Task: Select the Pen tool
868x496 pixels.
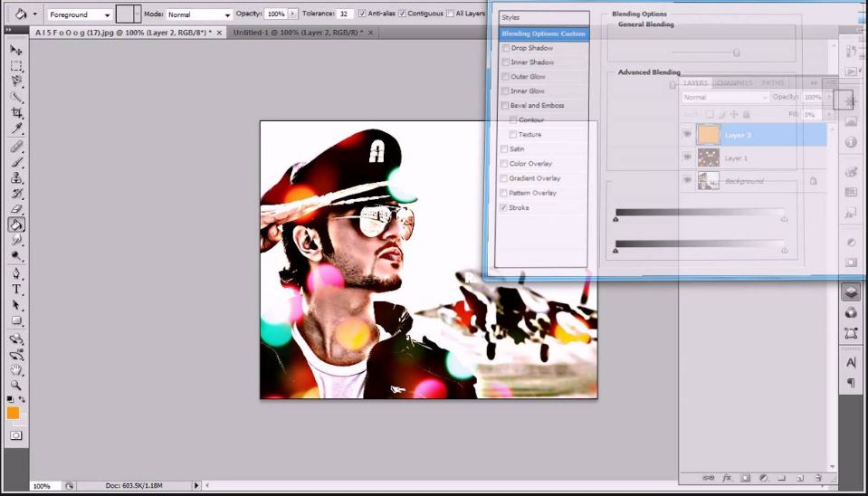Action: tap(16, 274)
